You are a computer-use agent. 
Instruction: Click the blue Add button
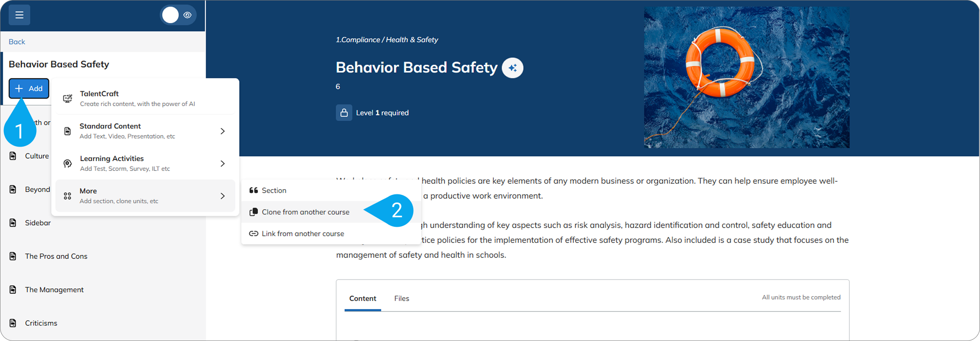[x=29, y=89]
